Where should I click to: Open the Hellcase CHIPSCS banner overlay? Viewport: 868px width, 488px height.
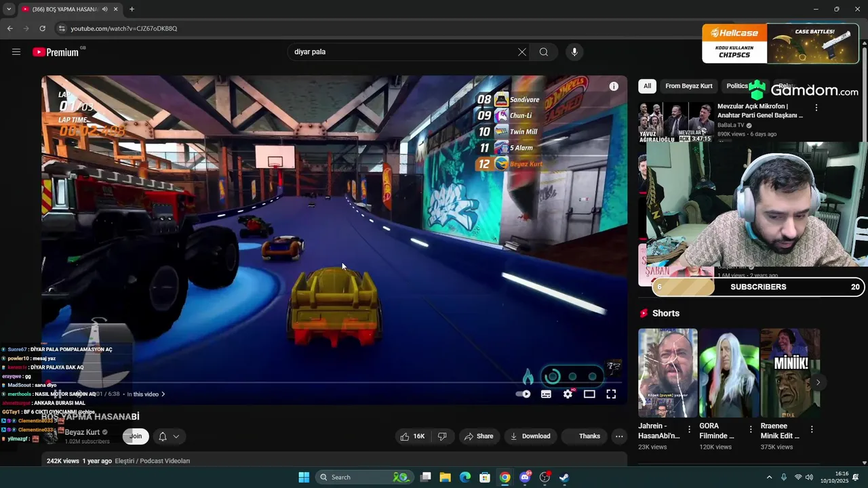coord(781,43)
